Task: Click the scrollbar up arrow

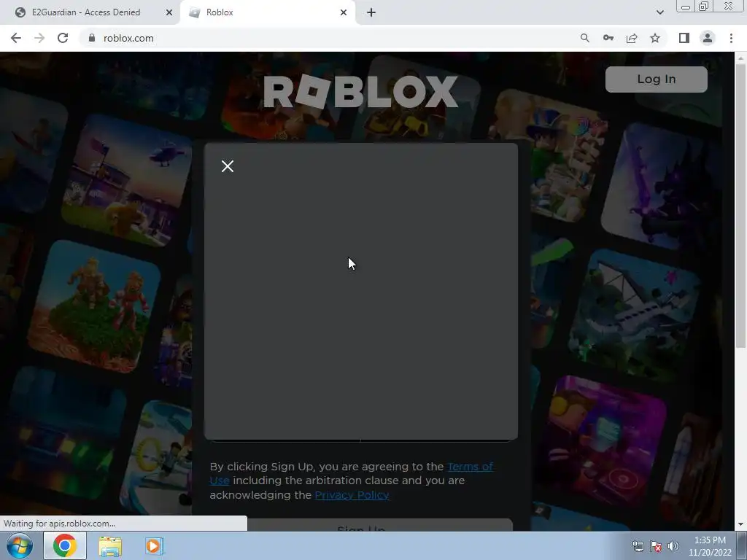Action: 740,58
